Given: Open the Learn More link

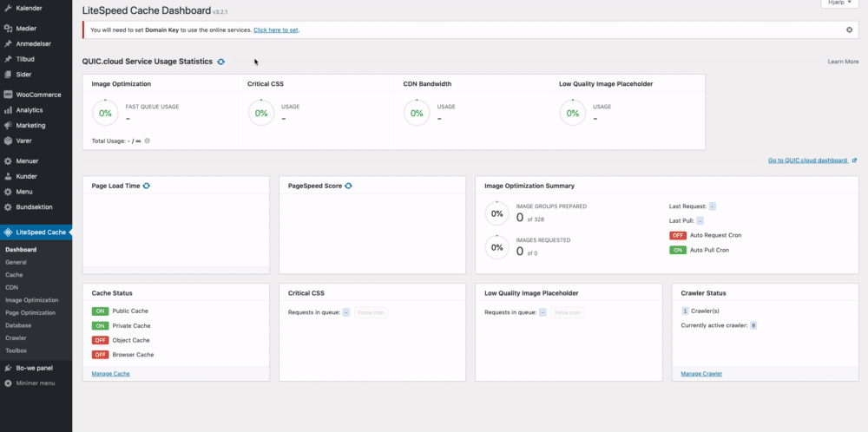Looking at the screenshot, I should [843, 62].
